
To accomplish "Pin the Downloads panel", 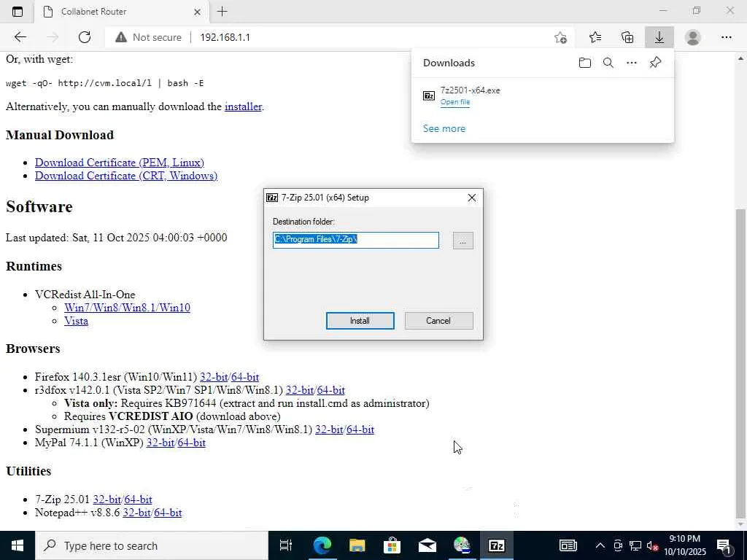I will (x=656, y=63).
